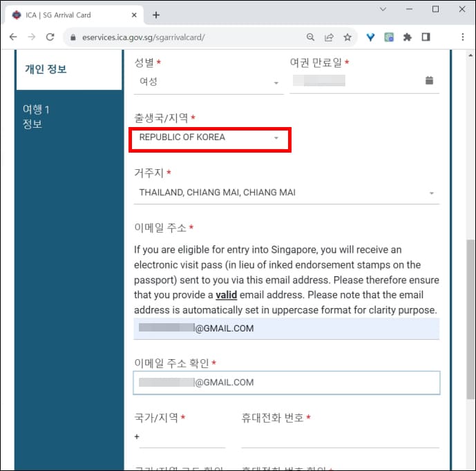This screenshot has height=471, width=476.
Task: Select the 여행 1 정보 sidebar tab
Action: [x=69, y=117]
